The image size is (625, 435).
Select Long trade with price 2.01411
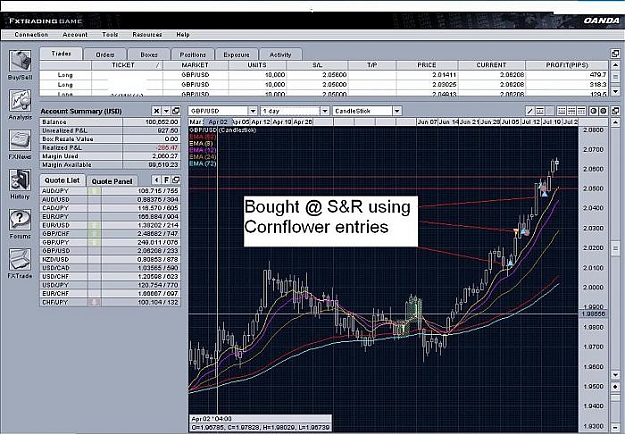click(x=324, y=75)
